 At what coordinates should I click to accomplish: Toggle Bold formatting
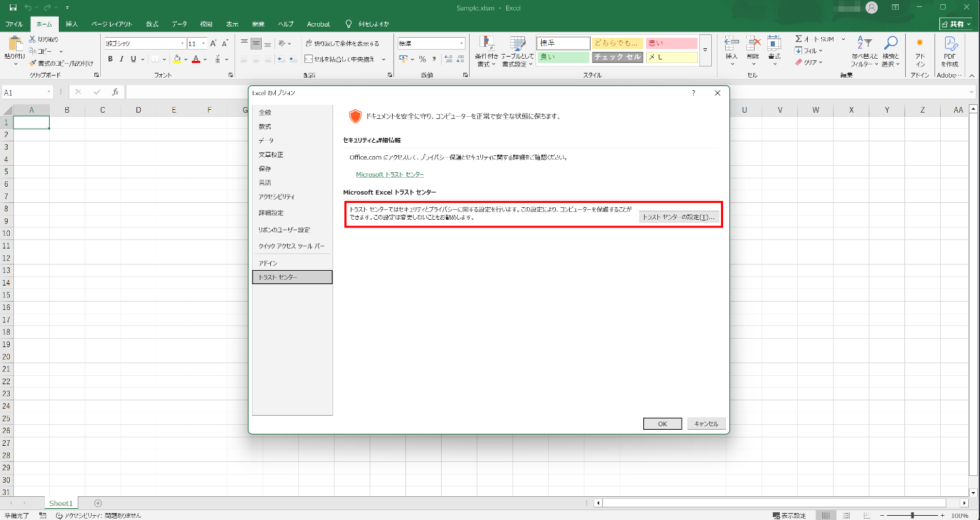[x=110, y=59]
